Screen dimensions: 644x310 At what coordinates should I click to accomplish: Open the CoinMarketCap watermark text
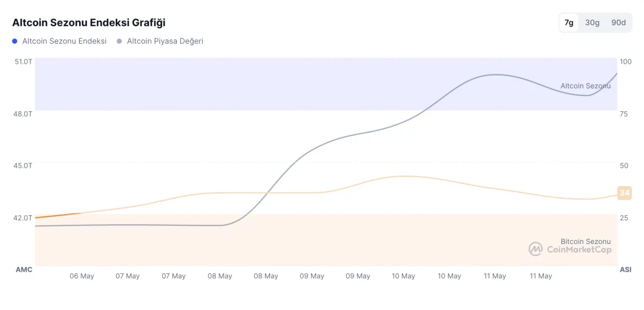click(x=579, y=250)
